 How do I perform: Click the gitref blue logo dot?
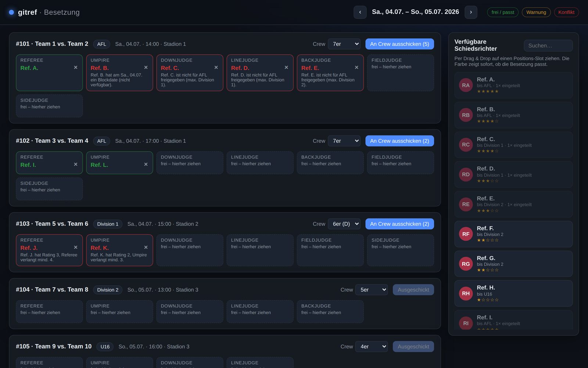11,12
